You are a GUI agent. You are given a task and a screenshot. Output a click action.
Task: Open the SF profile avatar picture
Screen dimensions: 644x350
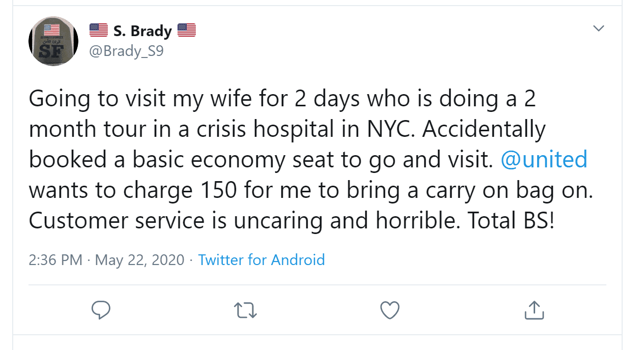point(53,41)
